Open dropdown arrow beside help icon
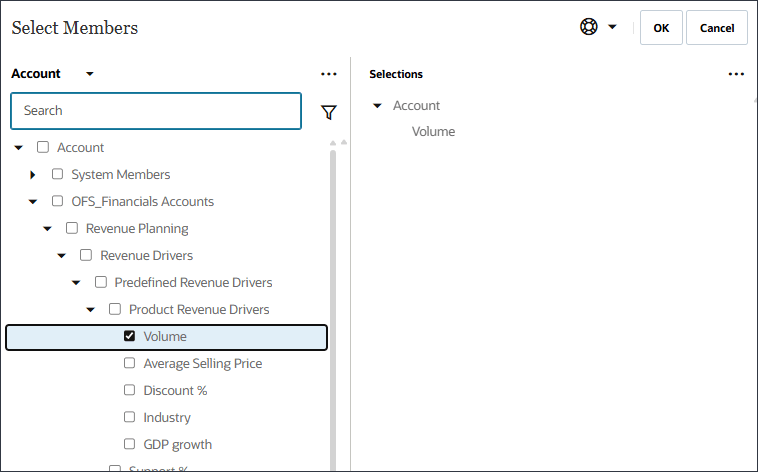 [612, 27]
